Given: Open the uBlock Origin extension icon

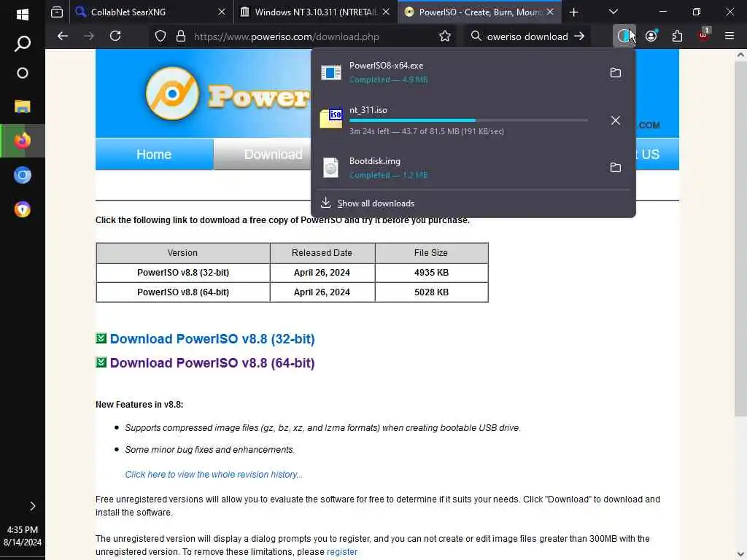Looking at the screenshot, I should (x=703, y=35).
